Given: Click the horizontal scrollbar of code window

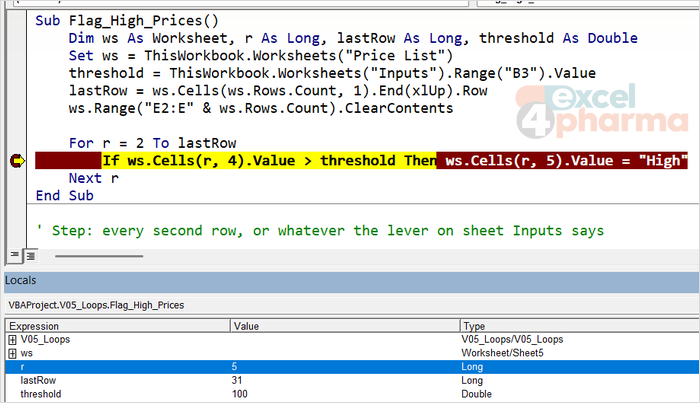Looking at the screenshot, I should [99, 256].
